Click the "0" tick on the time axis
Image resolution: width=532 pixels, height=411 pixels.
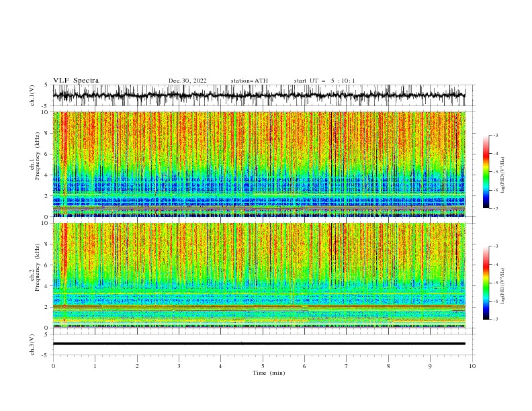coord(53,366)
